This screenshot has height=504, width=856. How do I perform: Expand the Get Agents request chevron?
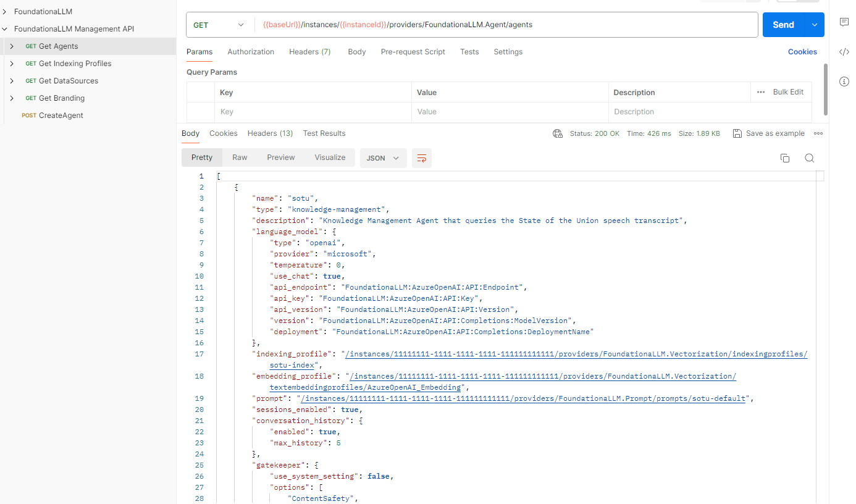pos(12,46)
